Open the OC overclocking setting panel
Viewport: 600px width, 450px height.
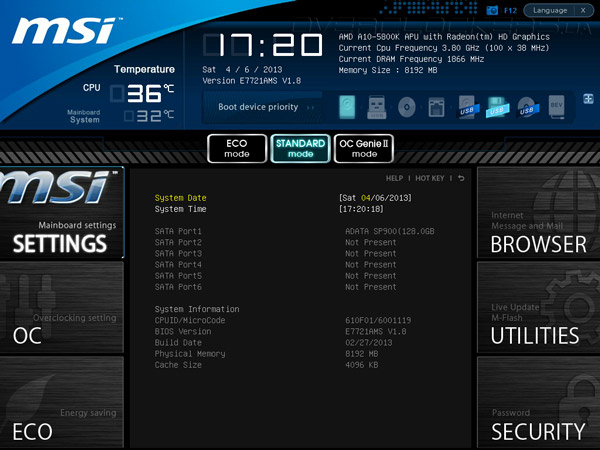click(62, 307)
